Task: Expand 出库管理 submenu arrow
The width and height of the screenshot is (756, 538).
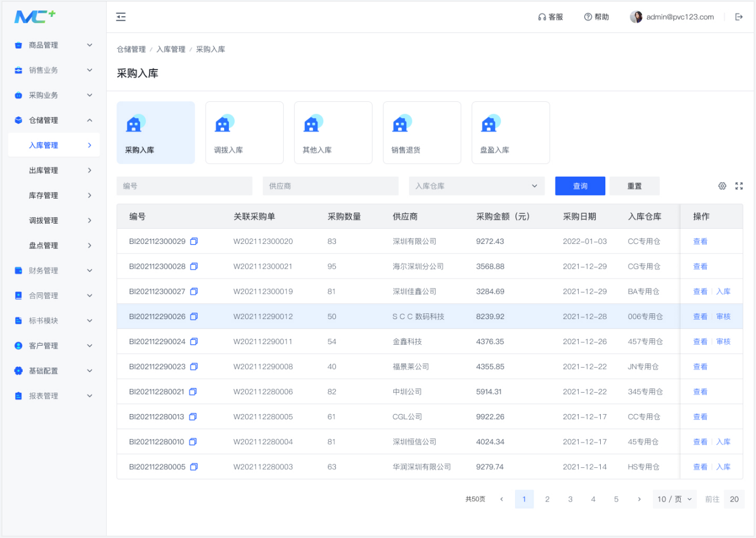Action: click(x=89, y=170)
